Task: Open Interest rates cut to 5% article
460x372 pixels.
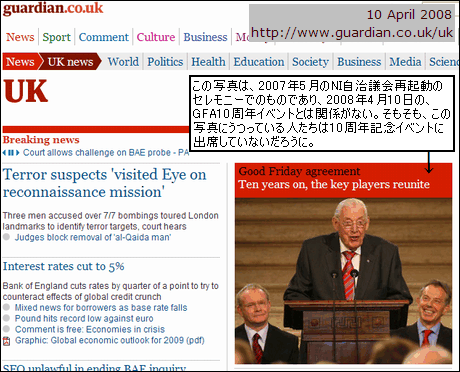Action: (x=64, y=266)
